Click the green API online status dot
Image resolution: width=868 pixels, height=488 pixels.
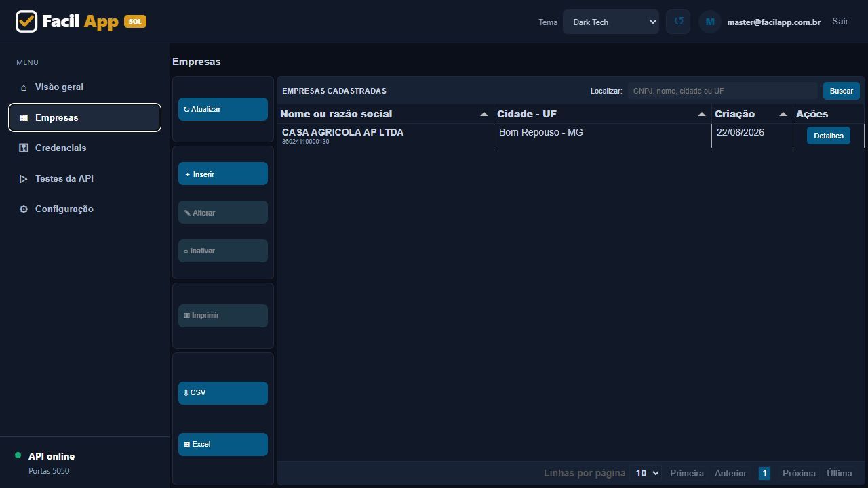(18, 455)
